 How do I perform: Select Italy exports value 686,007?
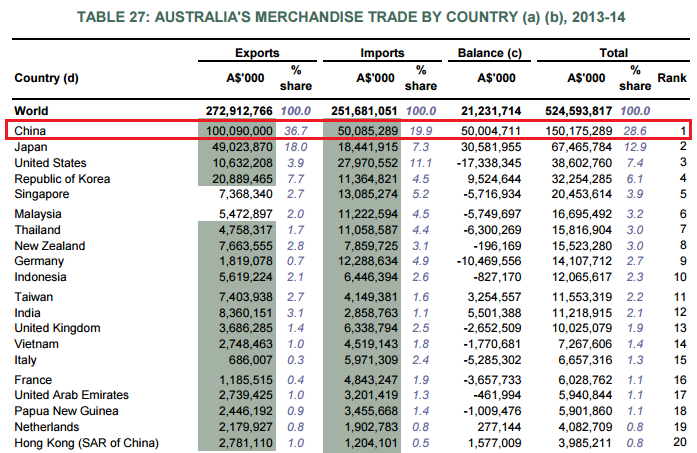(x=250, y=360)
